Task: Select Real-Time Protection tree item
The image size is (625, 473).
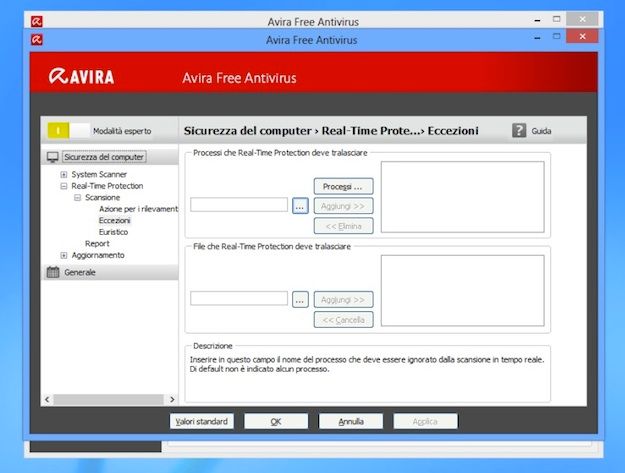Action: pyautogui.click(x=107, y=186)
